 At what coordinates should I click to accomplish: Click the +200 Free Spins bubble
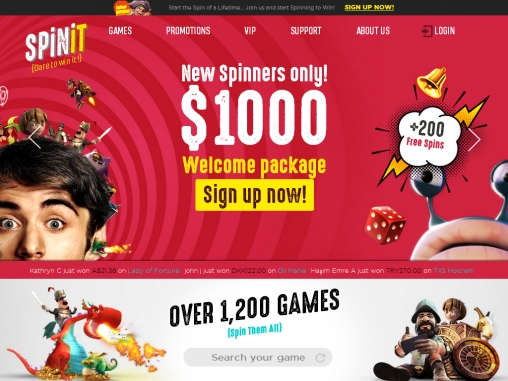click(428, 136)
